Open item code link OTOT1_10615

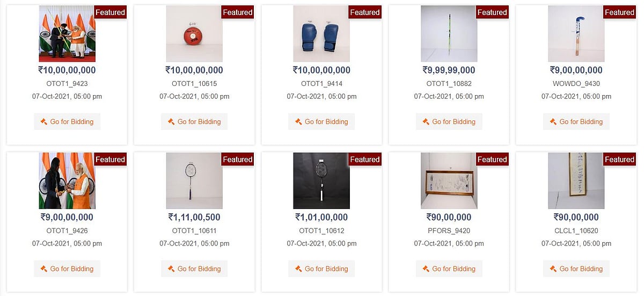point(194,84)
